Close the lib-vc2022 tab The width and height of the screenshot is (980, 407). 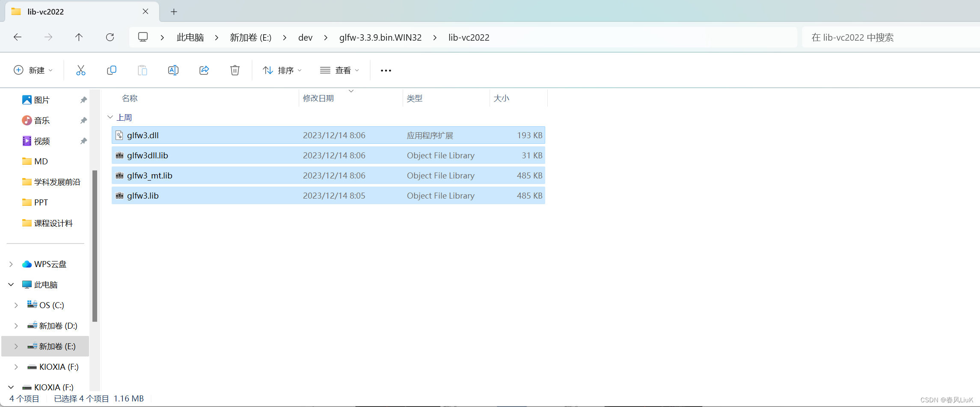146,12
